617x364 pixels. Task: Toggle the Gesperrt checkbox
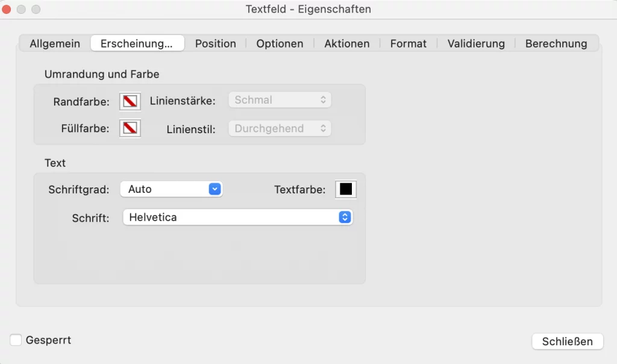16,340
